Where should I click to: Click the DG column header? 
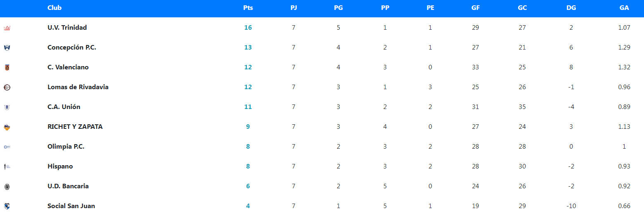pyautogui.click(x=571, y=8)
